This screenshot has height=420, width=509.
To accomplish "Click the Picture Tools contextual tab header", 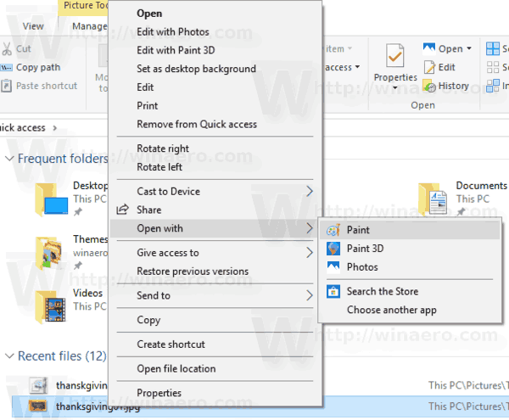I will coord(84,6).
